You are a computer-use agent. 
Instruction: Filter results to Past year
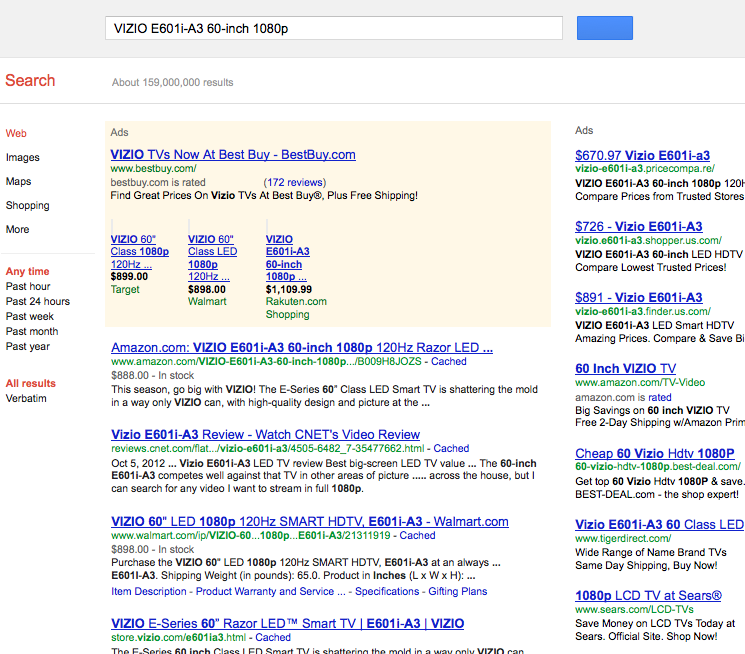coord(28,346)
